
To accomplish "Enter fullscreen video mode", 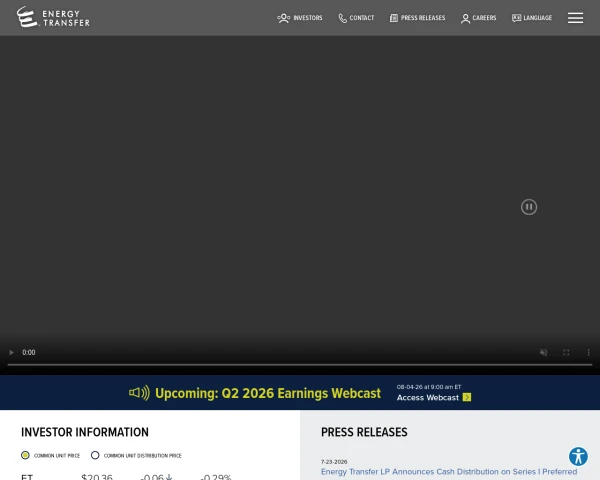I will [566, 352].
